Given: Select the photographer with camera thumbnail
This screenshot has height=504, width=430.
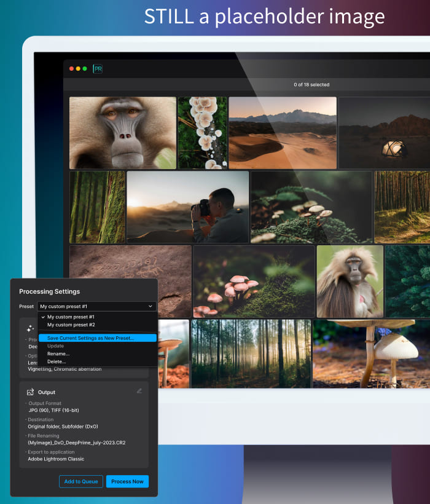Looking at the screenshot, I should (x=187, y=207).
